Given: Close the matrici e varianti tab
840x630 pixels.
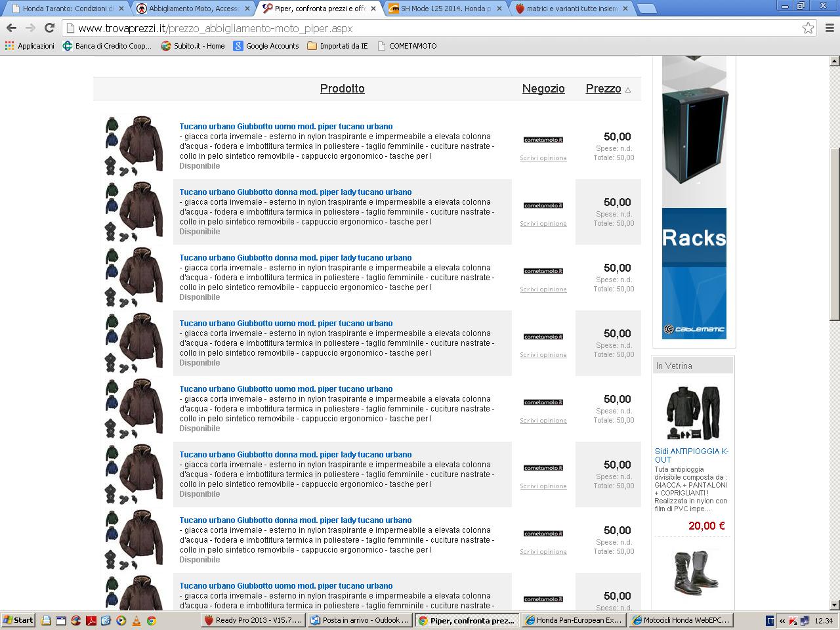Looking at the screenshot, I should pyautogui.click(x=625, y=9).
